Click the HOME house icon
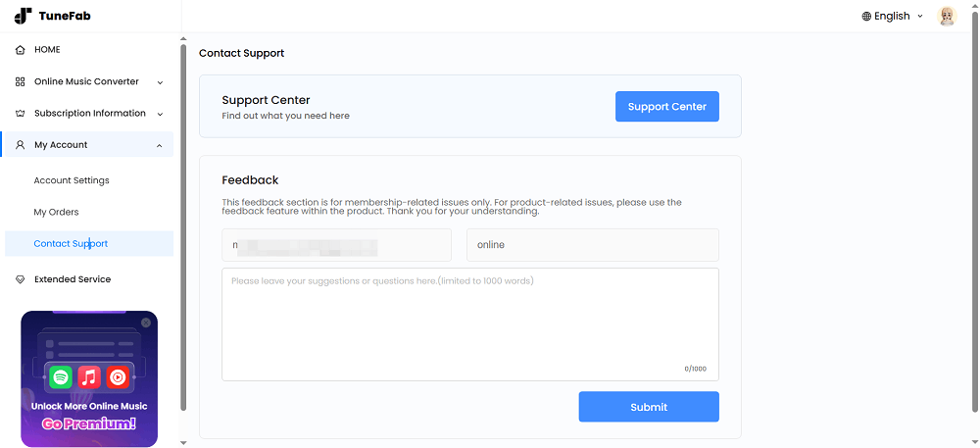980x448 pixels. pos(20,50)
